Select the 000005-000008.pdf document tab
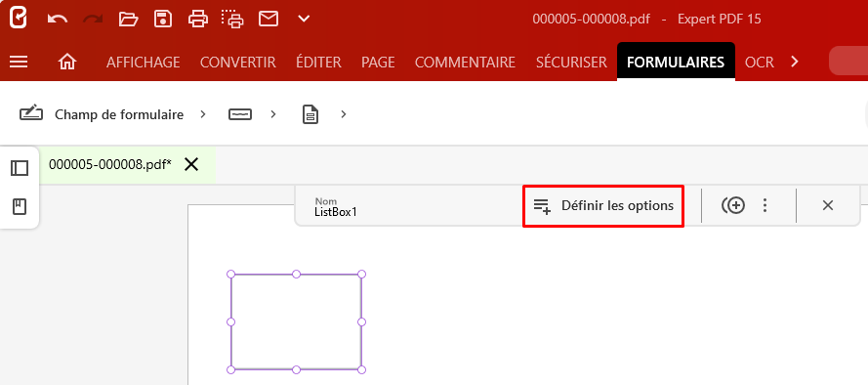Screen dimensions: 868x385 tap(110, 164)
